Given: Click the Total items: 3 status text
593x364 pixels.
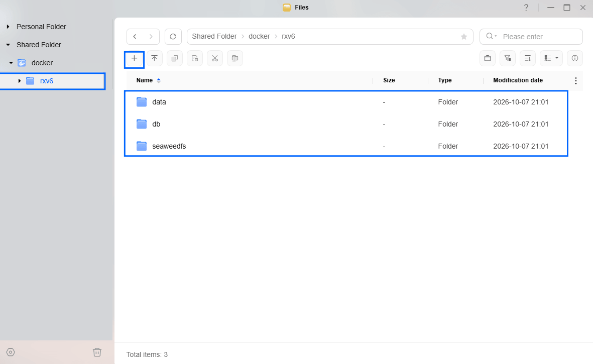Looking at the screenshot, I should (x=147, y=354).
